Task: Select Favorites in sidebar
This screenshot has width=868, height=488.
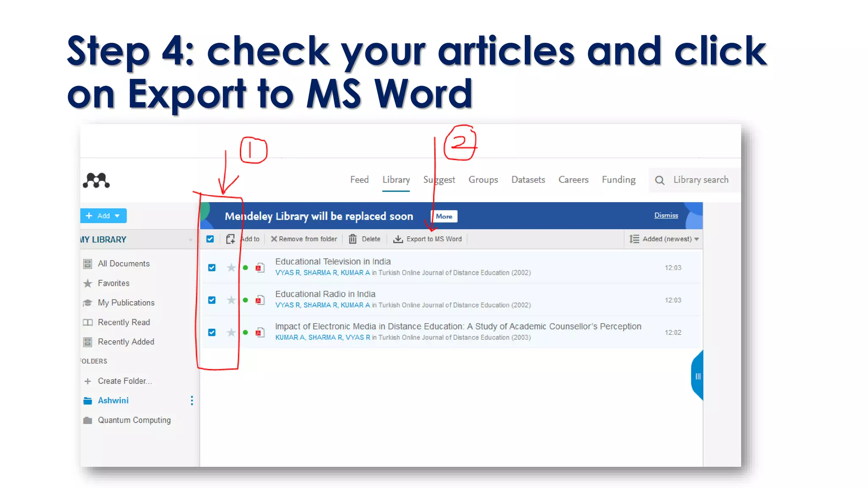Action: click(114, 283)
